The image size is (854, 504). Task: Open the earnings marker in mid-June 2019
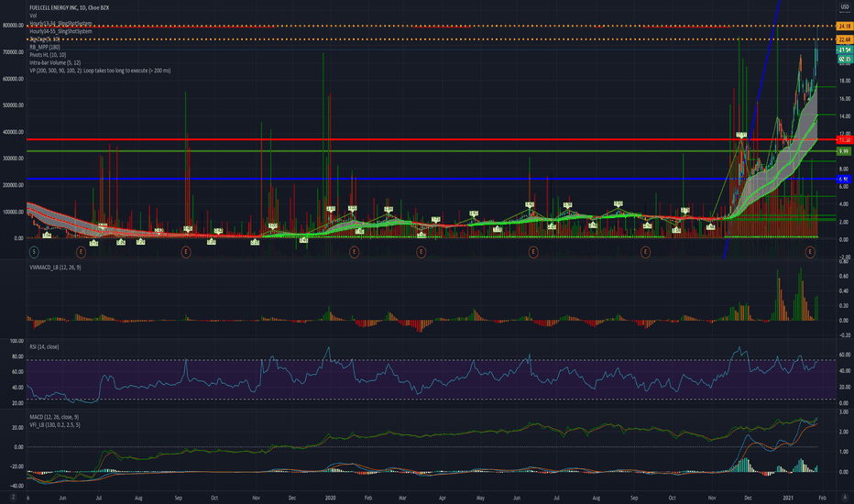click(x=81, y=252)
